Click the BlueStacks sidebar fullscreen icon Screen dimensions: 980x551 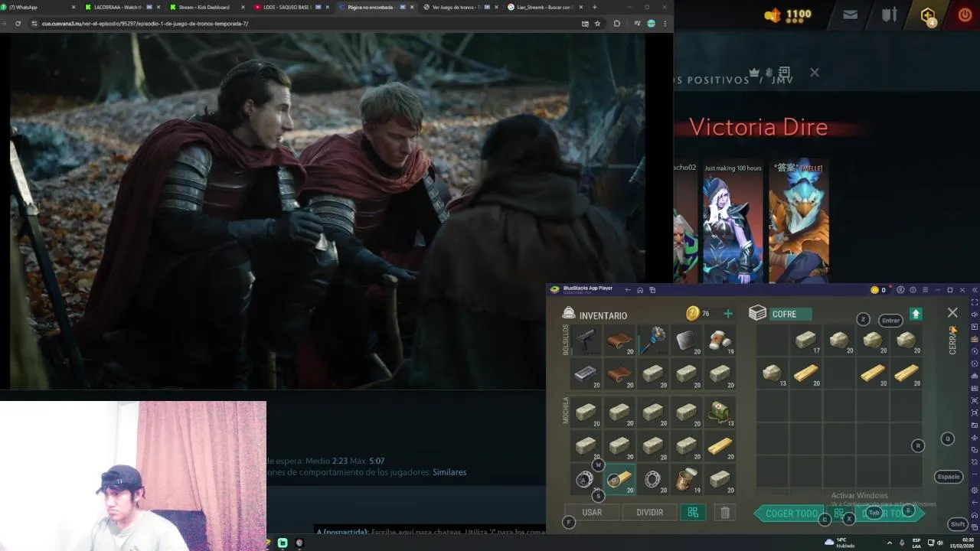coord(974,302)
